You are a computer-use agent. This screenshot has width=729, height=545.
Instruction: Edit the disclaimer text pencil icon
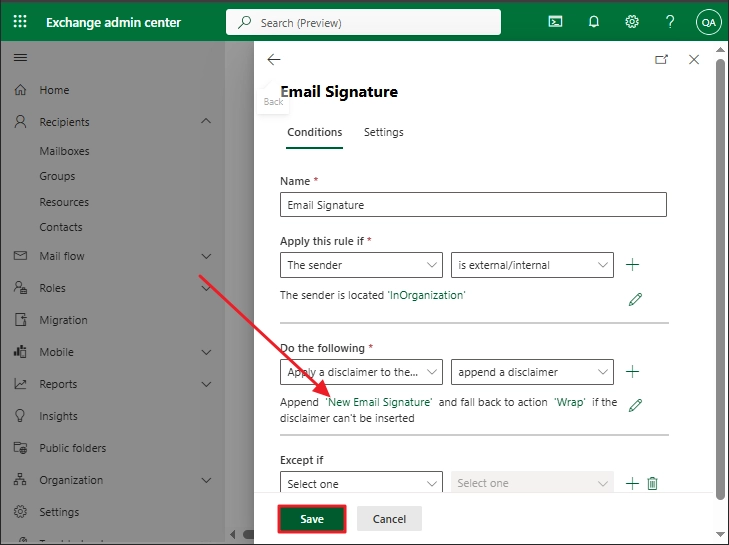click(x=635, y=405)
